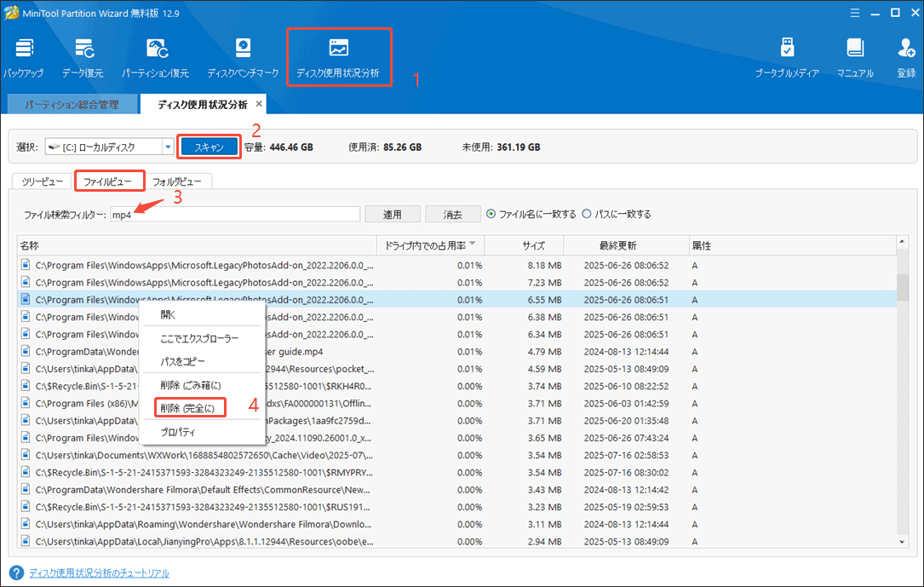Open the データ復元 (Data Recovery) tool
The height and width of the screenshot is (587, 924).
click(83, 58)
